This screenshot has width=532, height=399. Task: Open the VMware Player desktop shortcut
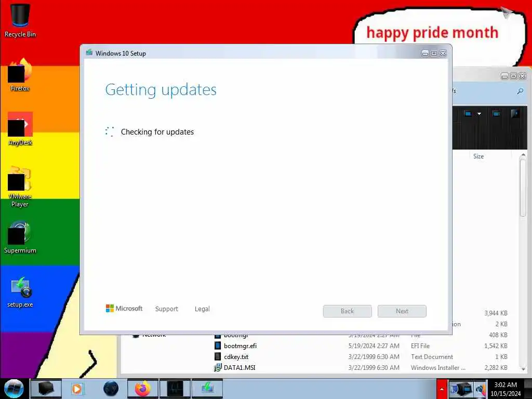point(20,187)
